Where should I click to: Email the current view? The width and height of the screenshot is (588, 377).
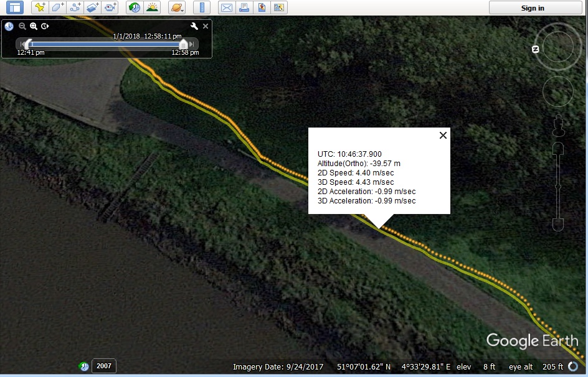[x=227, y=7]
